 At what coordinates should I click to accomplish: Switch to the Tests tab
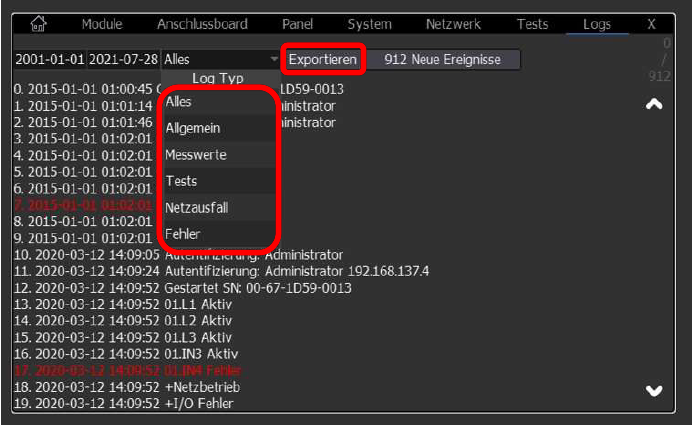(x=532, y=23)
